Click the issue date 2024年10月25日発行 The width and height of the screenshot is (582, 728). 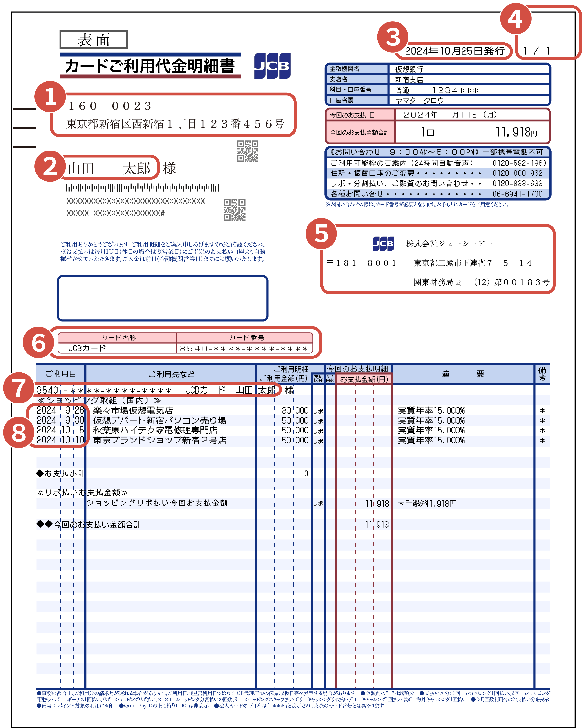coord(455,51)
